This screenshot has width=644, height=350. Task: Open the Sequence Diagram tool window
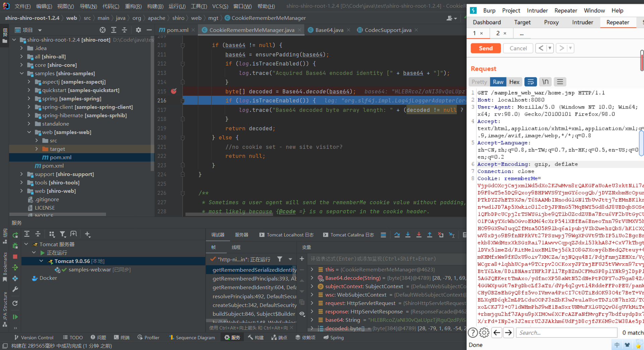pyautogui.click(x=192, y=337)
